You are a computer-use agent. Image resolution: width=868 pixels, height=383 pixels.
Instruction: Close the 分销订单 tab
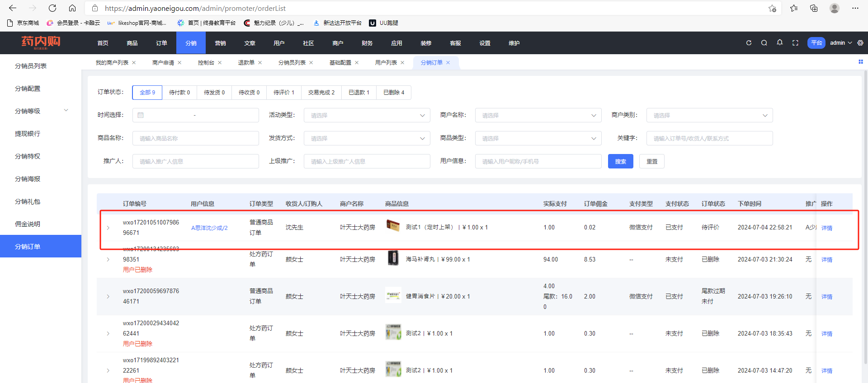click(x=448, y=63)
